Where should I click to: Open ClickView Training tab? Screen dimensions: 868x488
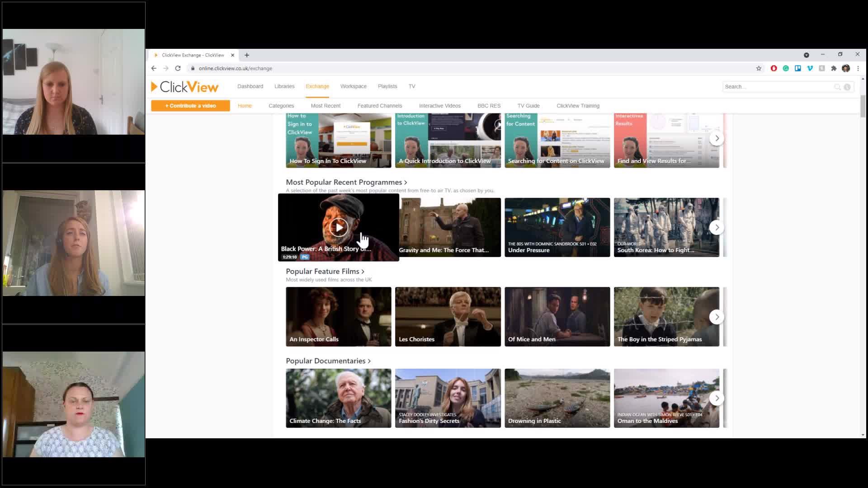pos(578,106)
